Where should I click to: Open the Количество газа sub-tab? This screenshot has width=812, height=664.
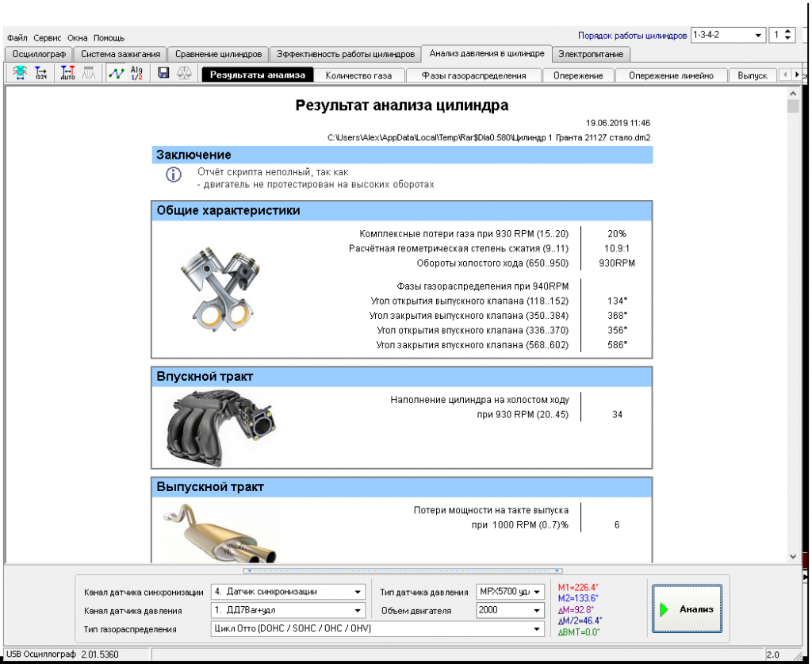point(358,75)
